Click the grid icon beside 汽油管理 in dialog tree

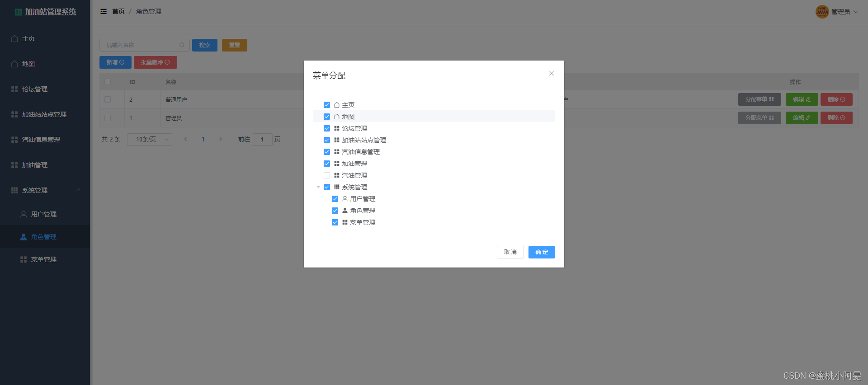click(337, 175)
